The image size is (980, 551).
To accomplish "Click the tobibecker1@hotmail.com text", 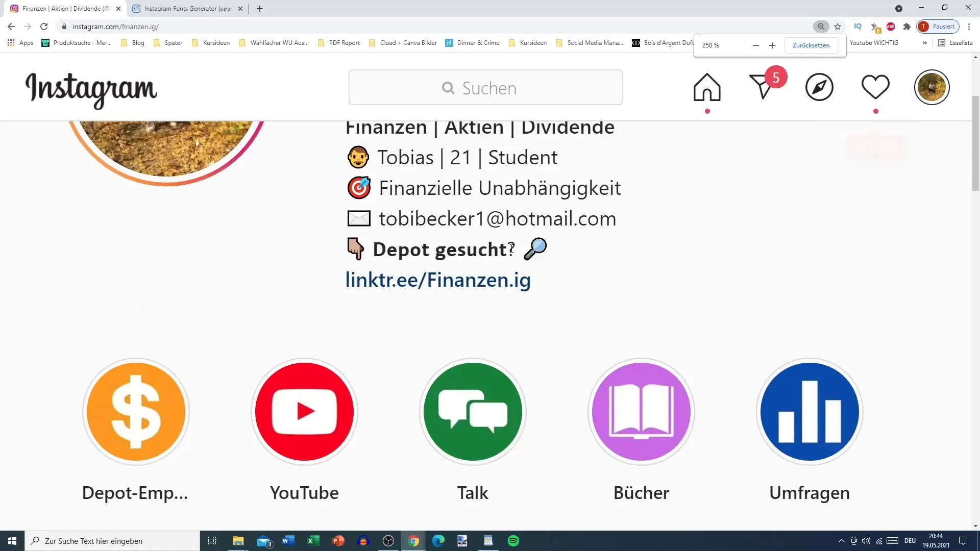I will pyautogui.click(x=497, y=219).
